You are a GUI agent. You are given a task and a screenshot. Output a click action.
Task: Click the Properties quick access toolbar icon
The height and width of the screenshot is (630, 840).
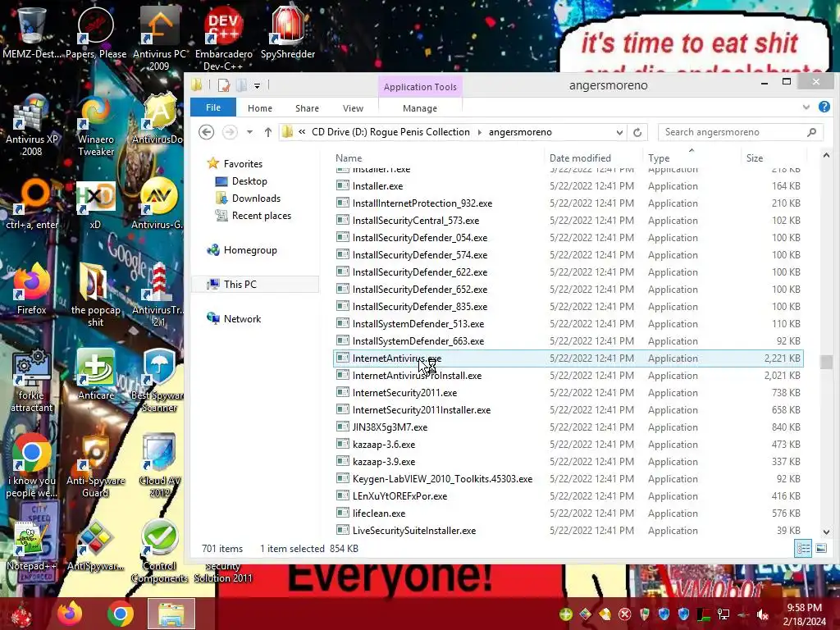(x=223, y=85)
